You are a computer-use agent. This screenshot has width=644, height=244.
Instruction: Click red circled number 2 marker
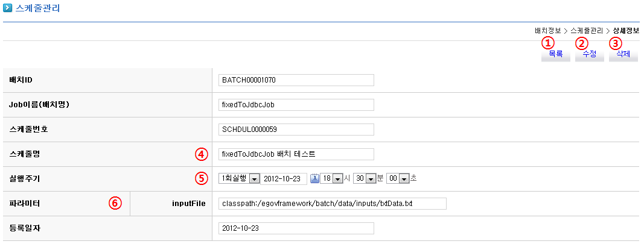[581, 43]
